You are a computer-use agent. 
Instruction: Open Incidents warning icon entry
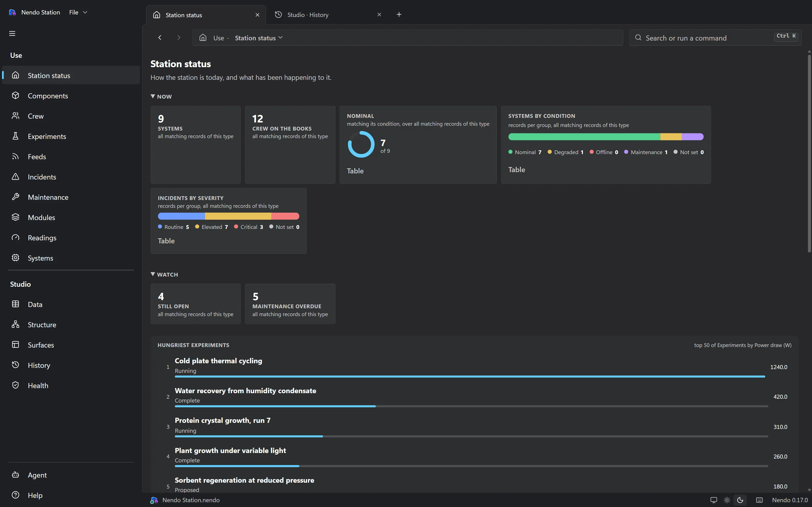click(x=15, y=177)
